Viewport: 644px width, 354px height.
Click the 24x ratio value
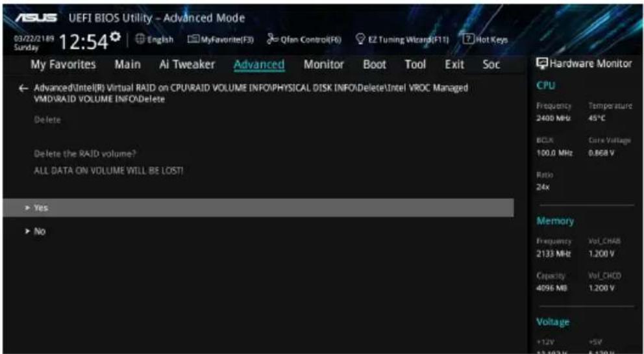click(x=543, y=187)
